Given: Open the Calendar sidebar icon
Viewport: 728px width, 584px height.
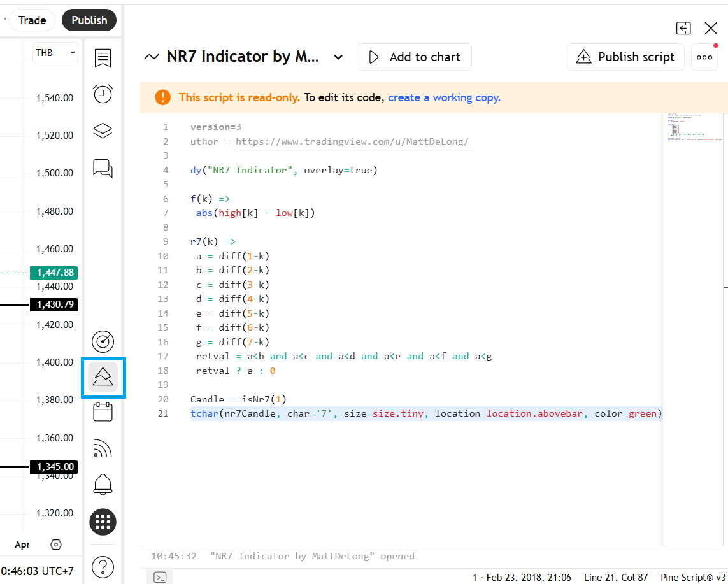Looking at the screenshot, I should tap(103, 412).
